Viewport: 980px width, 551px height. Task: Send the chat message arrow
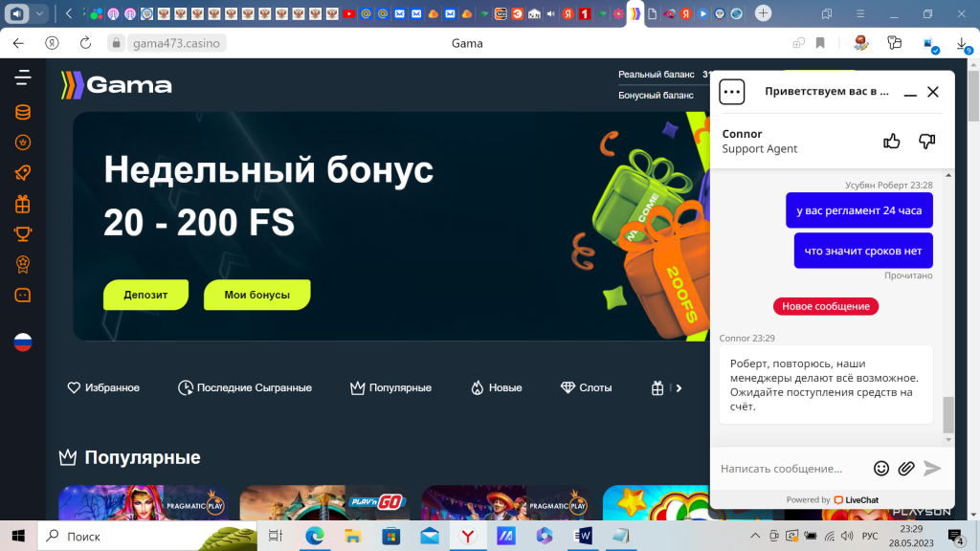[932, 469]
